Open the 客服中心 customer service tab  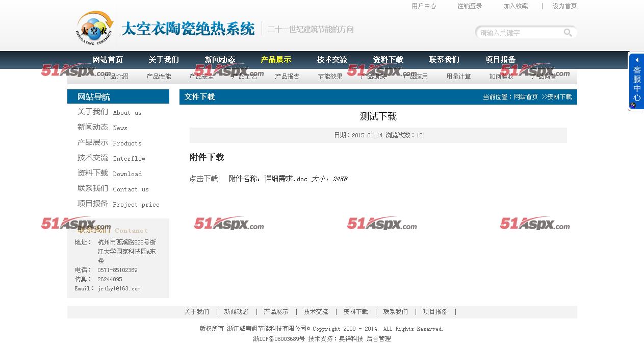point(636,82)
